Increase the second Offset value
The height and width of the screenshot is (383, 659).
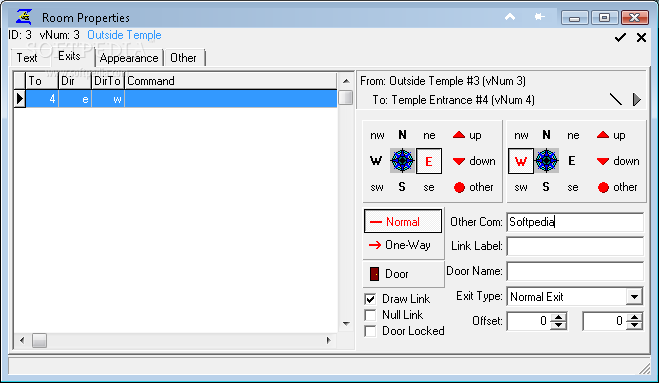point(634,317)
